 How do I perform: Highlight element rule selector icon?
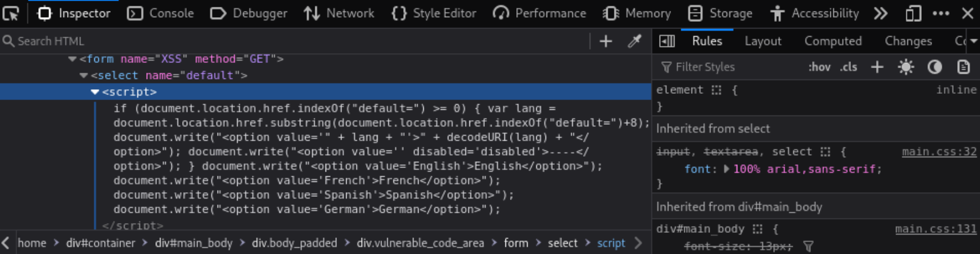click(x=716, y=90)
